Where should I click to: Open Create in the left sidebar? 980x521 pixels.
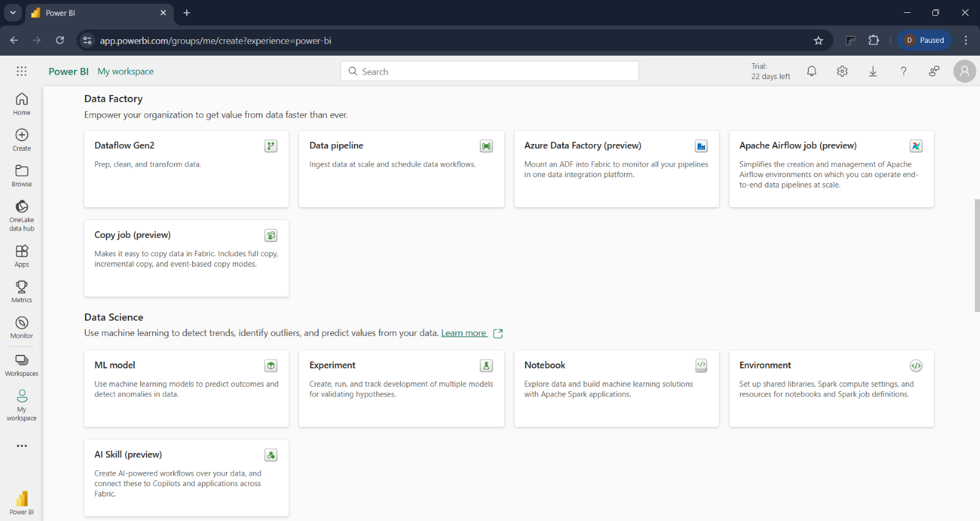(21, 140)
